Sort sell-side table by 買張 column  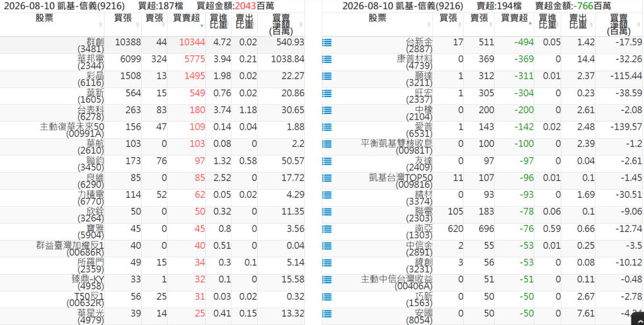point(448,25)
